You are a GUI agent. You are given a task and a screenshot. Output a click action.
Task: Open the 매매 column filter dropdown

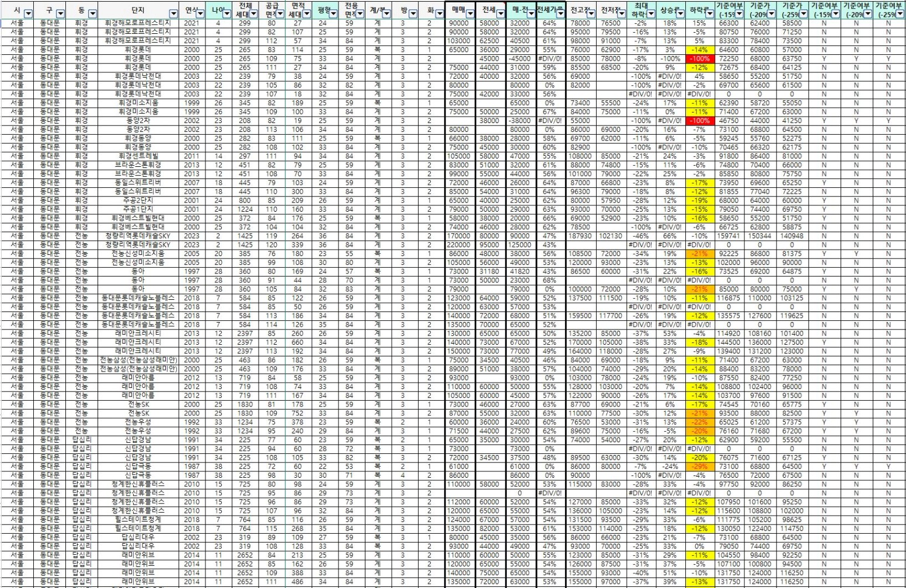469,13
